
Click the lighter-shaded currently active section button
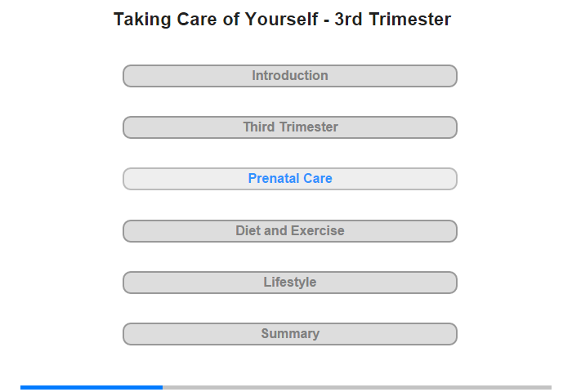(289, 179)
